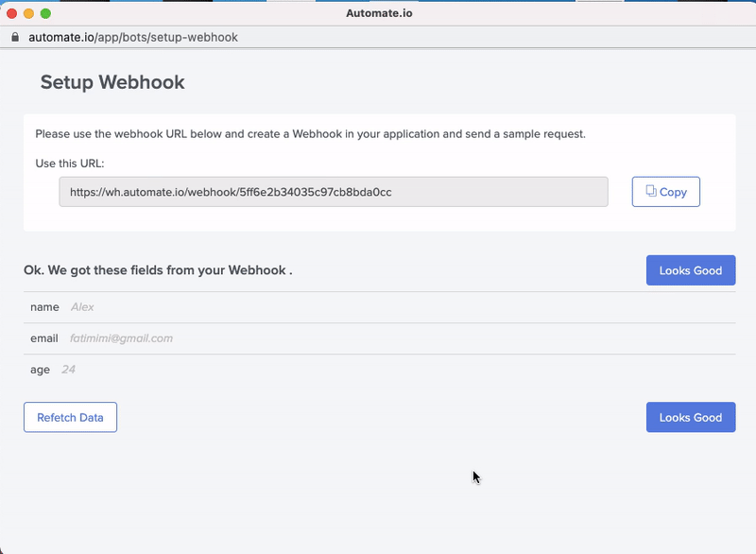Screen dimensions: 756x554
Task: Click the upper Looks Good button
Action: [x=691, y=270]
